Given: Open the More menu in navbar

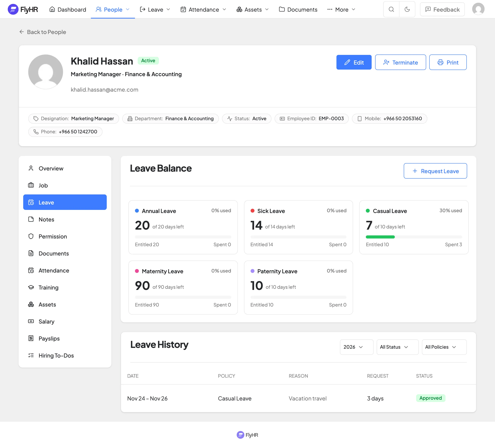Looking at the screenshot, I should point(341,9).
